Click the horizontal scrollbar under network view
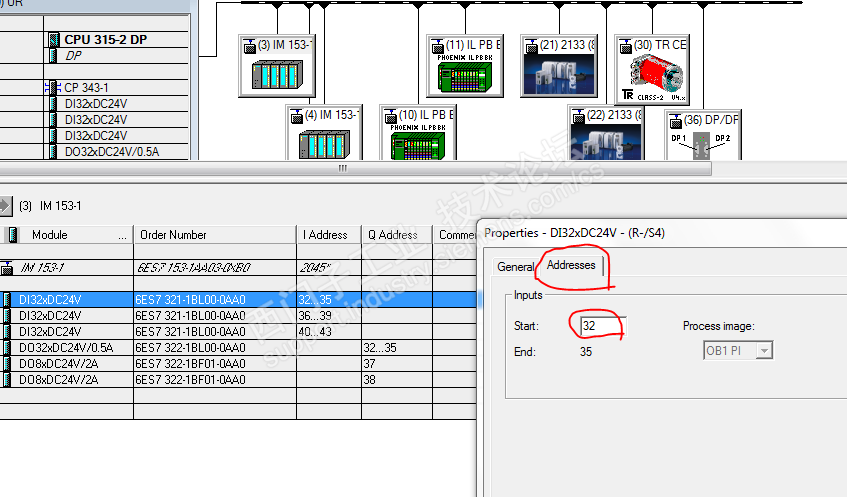 [x=355, y=169]
